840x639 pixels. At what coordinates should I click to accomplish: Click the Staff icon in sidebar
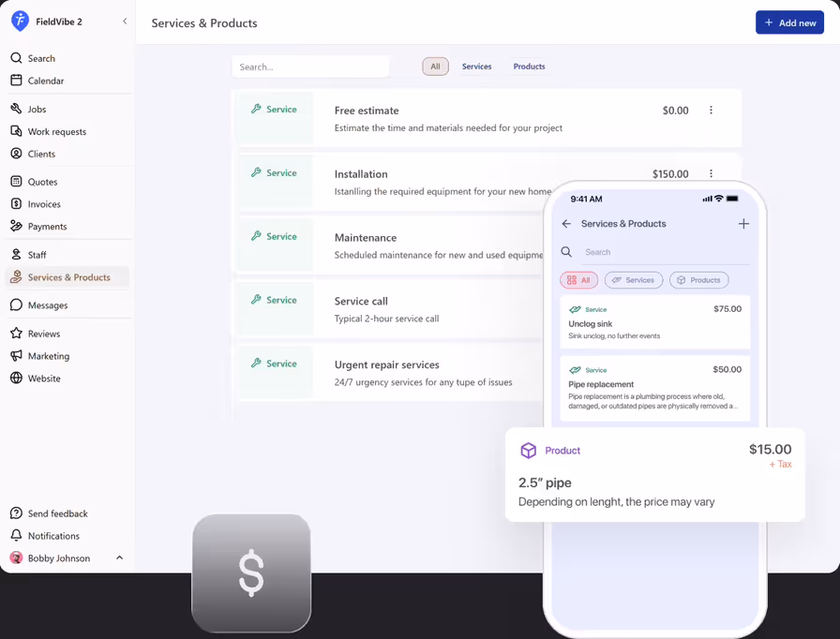click(x=17, y=255)
